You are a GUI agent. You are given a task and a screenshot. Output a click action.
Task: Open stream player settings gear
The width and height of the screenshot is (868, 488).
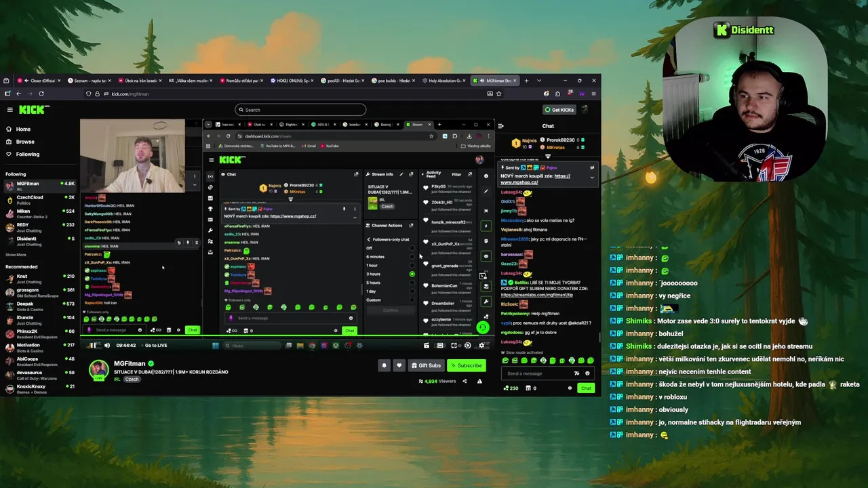coord(481,345)
